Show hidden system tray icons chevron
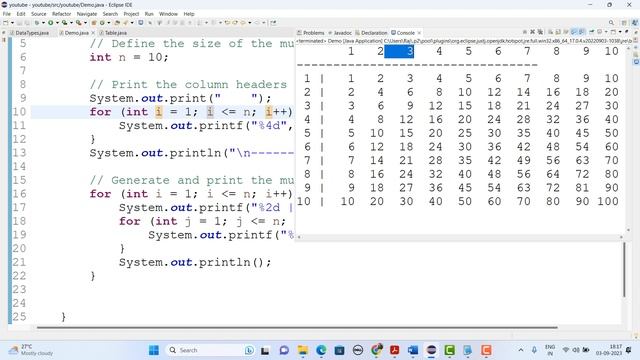Image resolution: width=640 pixels, height=360 pixels. click(x=521, y=350)
